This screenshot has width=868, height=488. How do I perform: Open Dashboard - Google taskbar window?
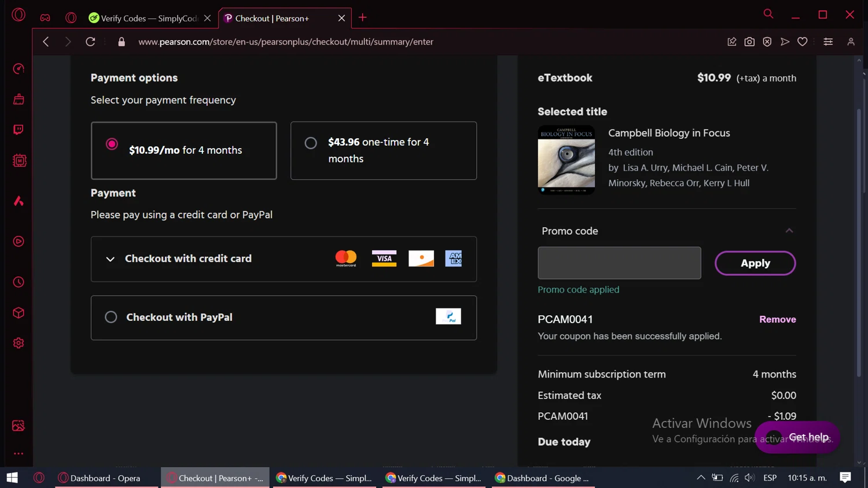(543, 478)
